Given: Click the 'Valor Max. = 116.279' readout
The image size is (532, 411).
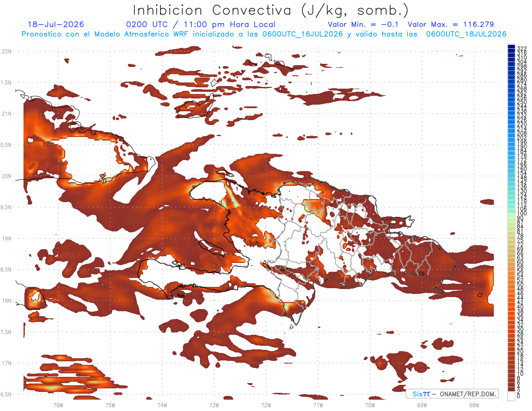Looking at the screenshot, I should (x=451, y=25).
